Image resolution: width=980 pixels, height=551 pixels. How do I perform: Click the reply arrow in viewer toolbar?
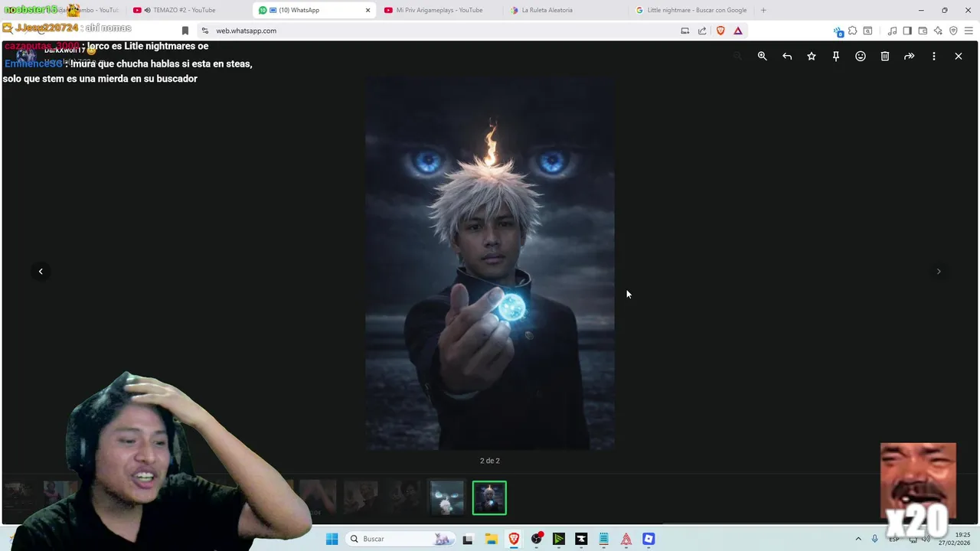pyautogui.click(x=786, y=56)
